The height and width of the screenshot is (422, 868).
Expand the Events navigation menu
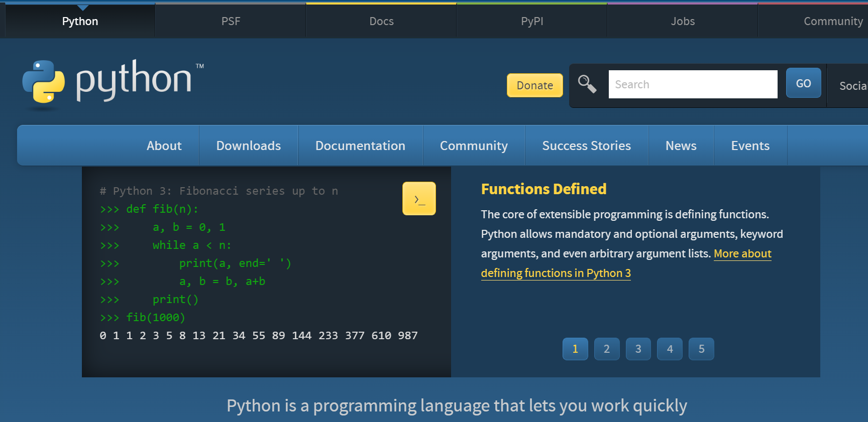coord(750,146)
